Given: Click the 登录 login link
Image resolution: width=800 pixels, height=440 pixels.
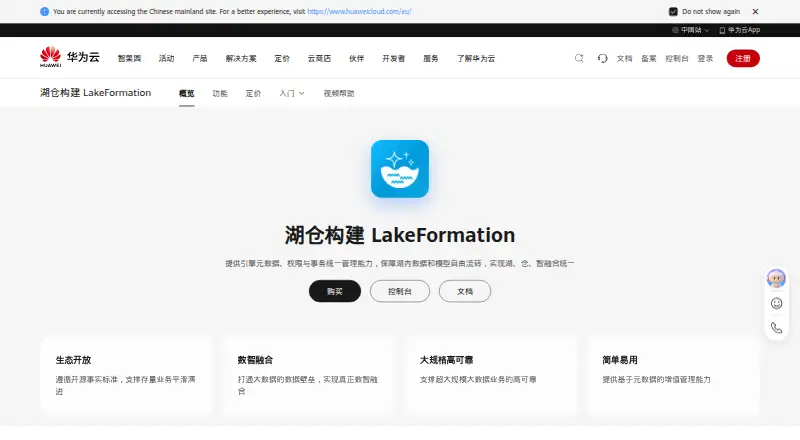Looking at the screenshot, I should point(706,58).
